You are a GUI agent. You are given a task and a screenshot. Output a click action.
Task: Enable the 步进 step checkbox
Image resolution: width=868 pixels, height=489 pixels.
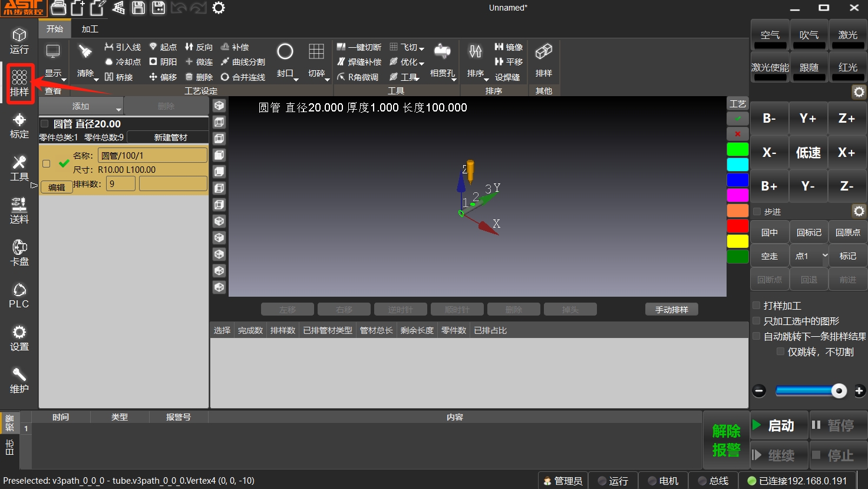coord(757,212)
